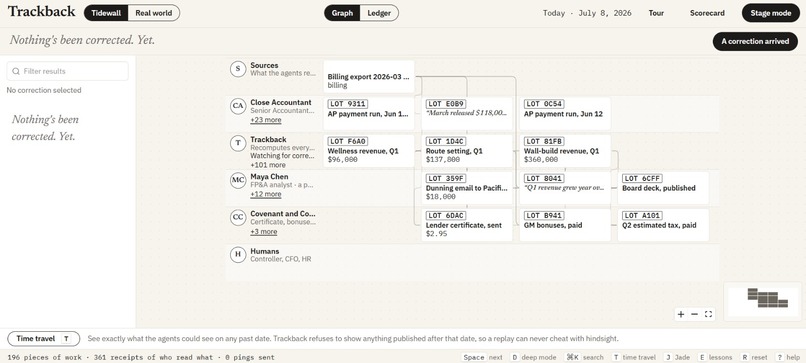Open LOT 1D4C Route setting card

pyautogui.click(x=467, y=151)
